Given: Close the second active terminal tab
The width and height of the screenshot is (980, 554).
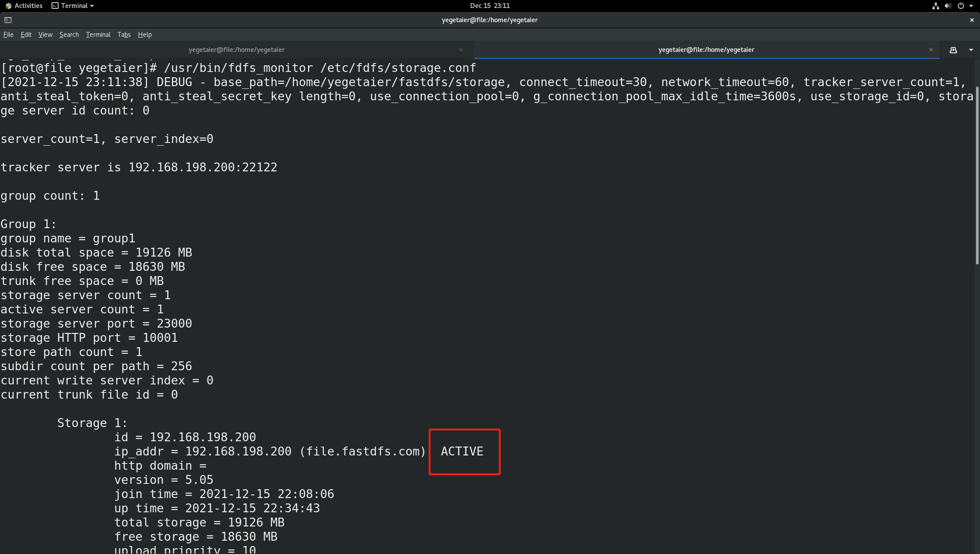Looking at the screenshot, I should coord(931,50).
